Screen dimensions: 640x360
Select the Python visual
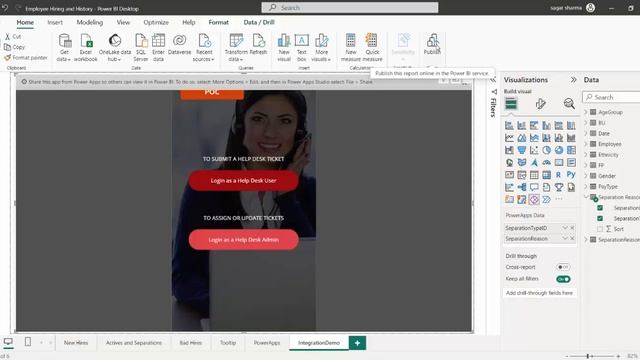571,175
